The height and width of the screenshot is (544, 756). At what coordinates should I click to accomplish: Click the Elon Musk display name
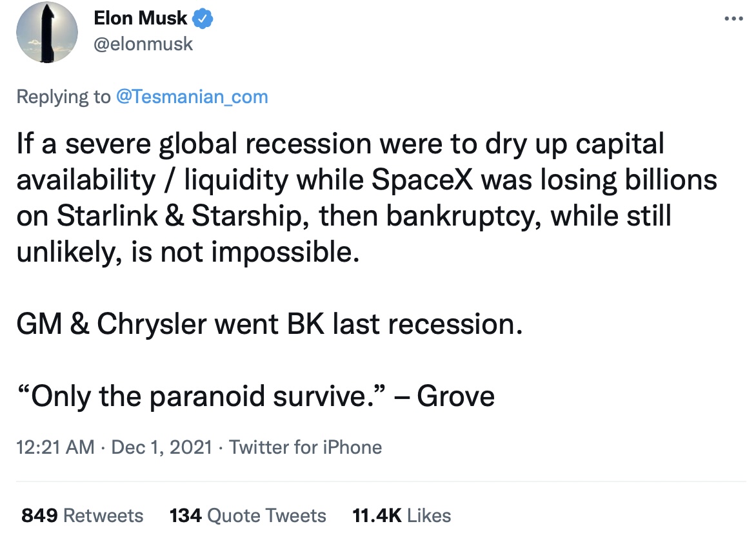click(x=140, y=18)
